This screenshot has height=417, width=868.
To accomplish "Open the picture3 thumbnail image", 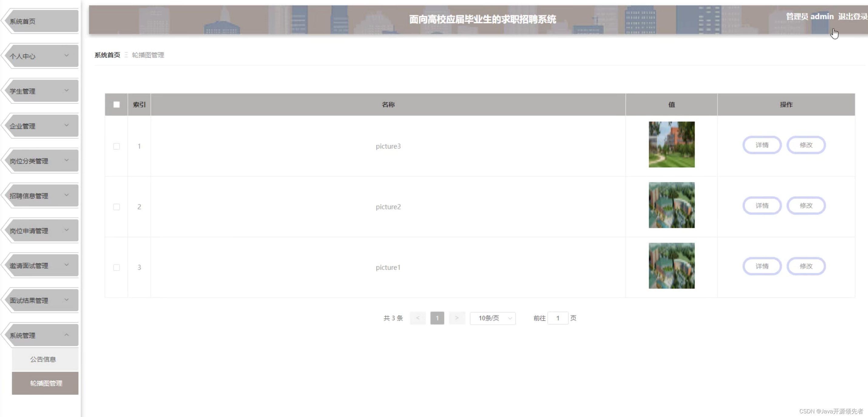I will pyautogui.click(x=671, y=144).
